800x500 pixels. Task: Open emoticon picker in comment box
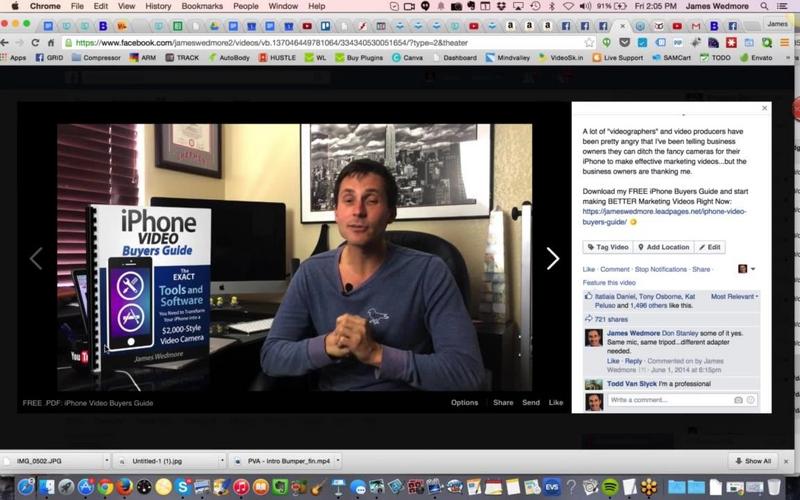751,400
